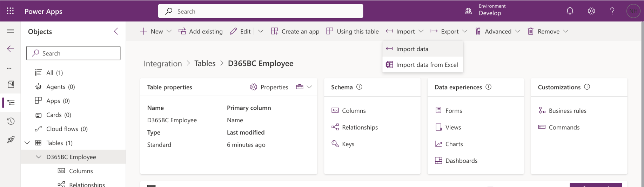Click the help question mark icon
This screenshot has height=187, width=644.
612,11
